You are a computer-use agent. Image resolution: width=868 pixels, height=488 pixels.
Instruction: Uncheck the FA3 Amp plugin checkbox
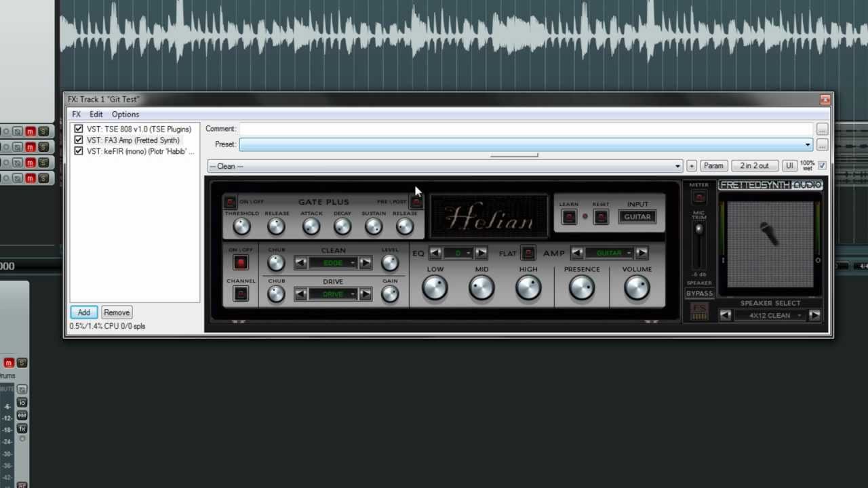click(79, 140)
